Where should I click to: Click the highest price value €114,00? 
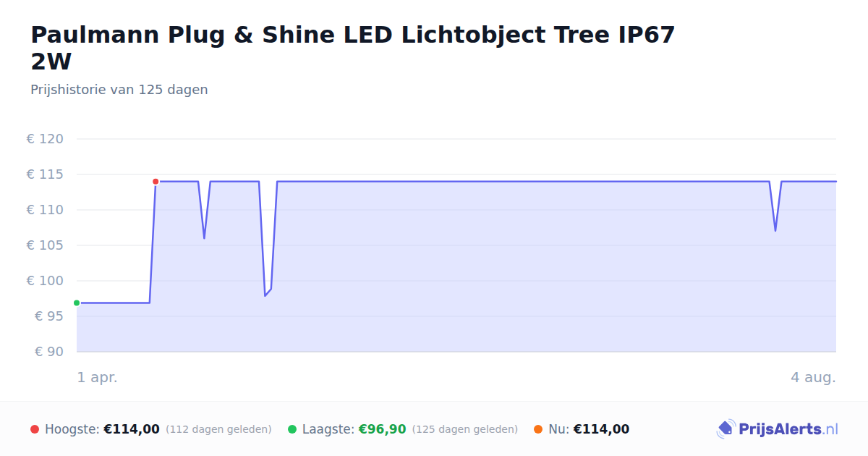click(132, 429)
